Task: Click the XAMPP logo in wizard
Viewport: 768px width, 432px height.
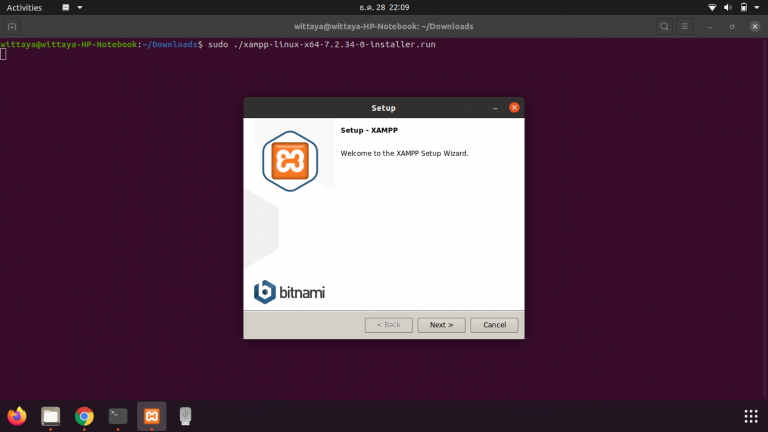Action: (x=290, y=161)
